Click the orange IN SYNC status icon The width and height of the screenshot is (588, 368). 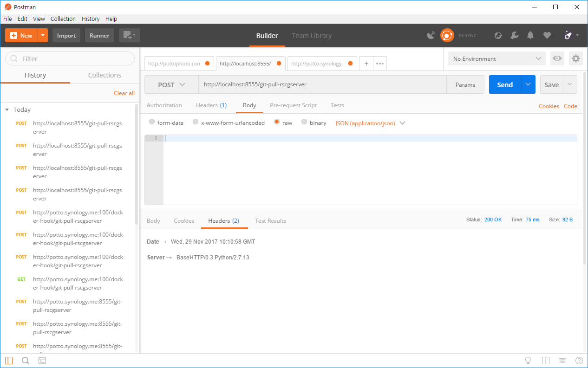(447, 35)
